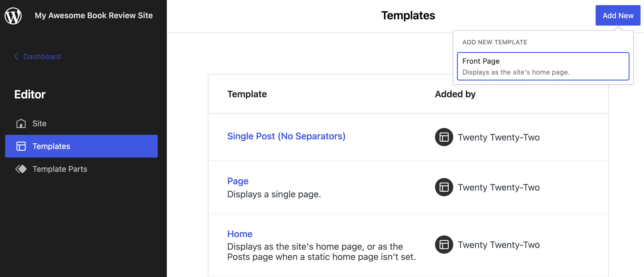The image size is (644, 277).
Task: Open the Add New template dropdown
Action: pos(618,15)
